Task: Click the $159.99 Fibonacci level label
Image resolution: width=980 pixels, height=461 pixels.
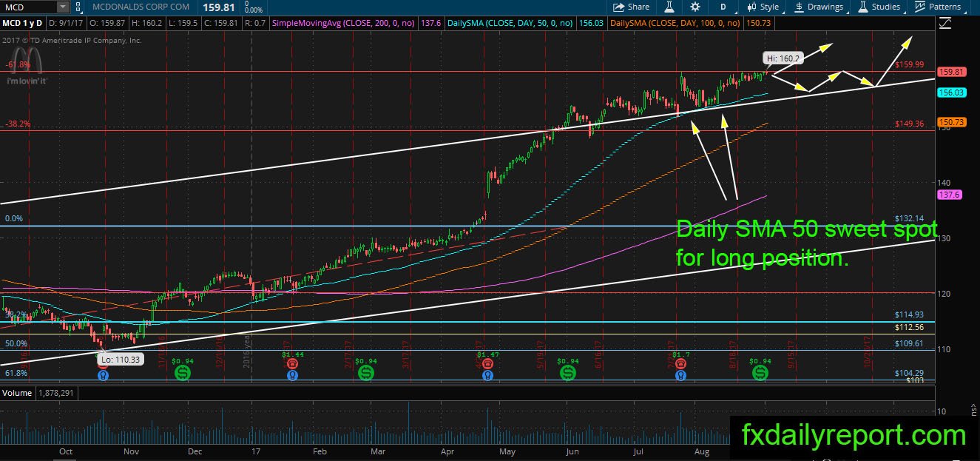Action: (908, 64)
